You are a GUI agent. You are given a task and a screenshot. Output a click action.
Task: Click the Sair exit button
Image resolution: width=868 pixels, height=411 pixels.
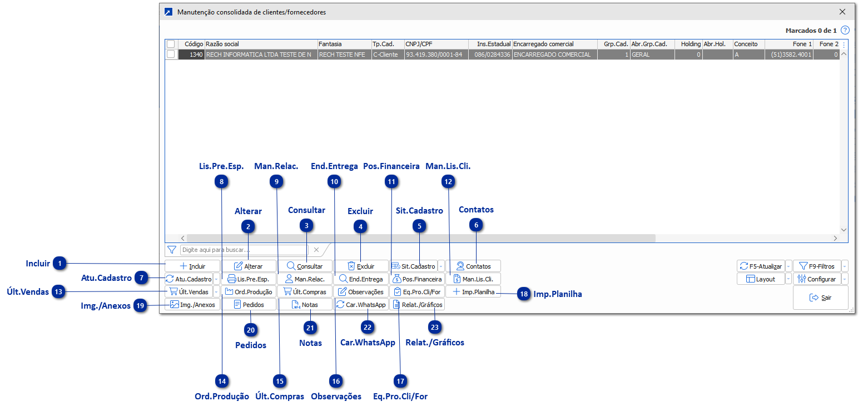coord(821,298)
